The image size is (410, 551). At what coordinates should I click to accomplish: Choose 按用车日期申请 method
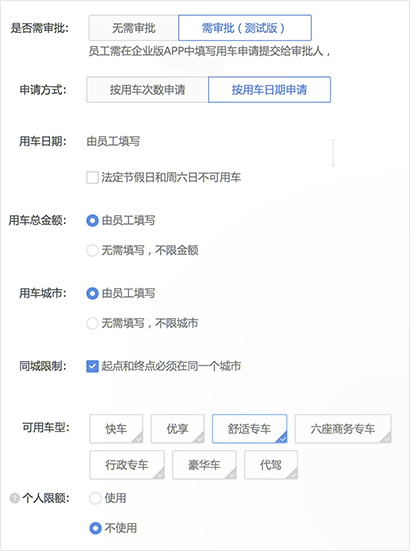tap(269, 90)
